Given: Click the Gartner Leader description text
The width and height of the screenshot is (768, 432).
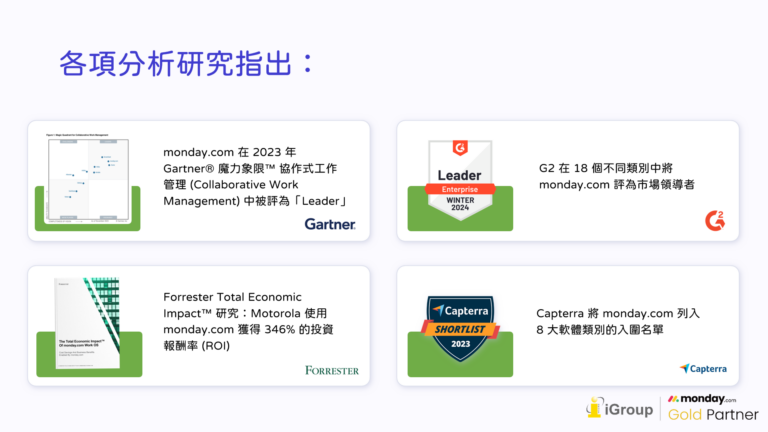Looking at the screenshot, I should [x=255, y=176].
